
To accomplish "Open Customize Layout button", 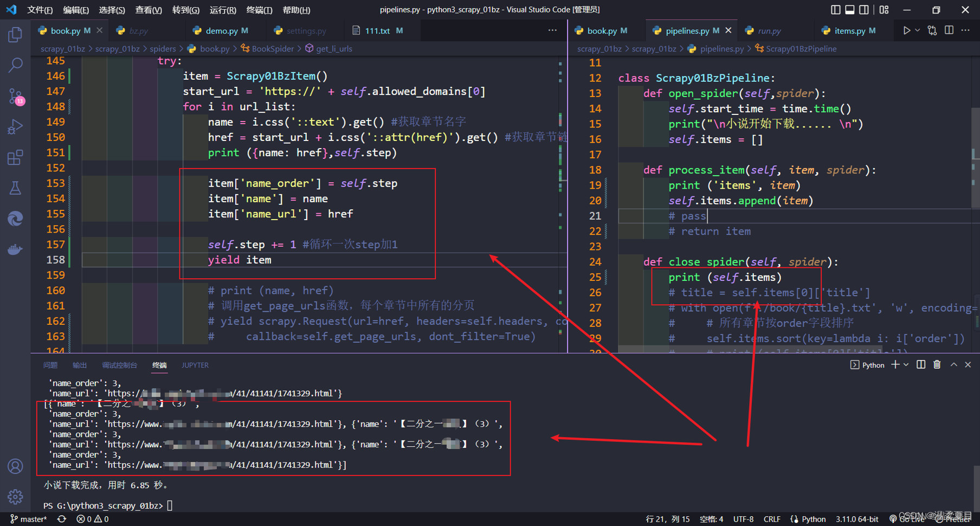I will tap(884, 10).
